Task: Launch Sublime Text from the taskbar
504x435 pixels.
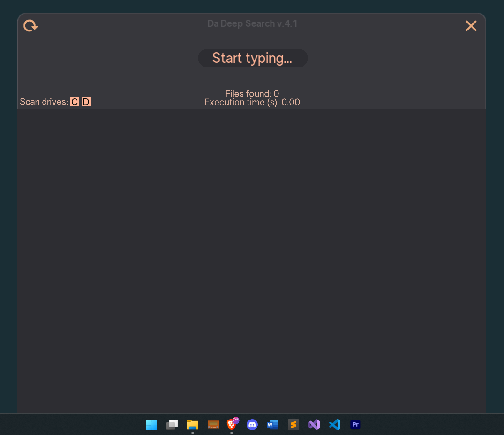Action: tap(293, 425)
